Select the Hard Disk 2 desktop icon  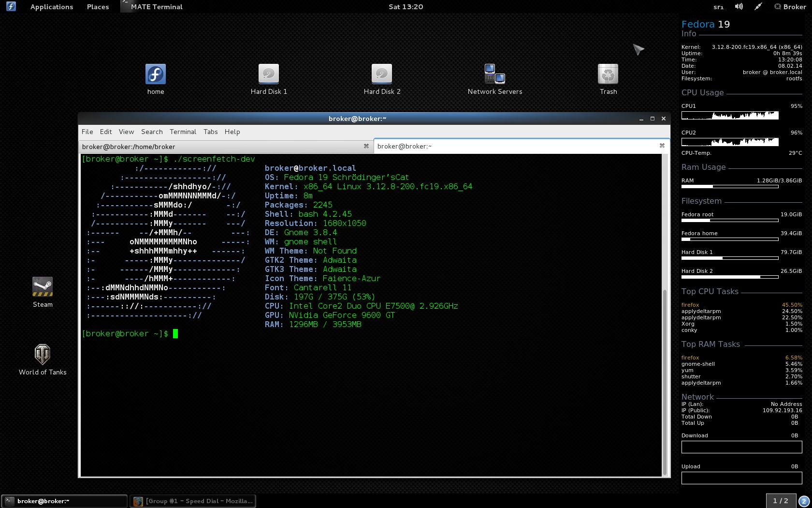click(382, 79)
